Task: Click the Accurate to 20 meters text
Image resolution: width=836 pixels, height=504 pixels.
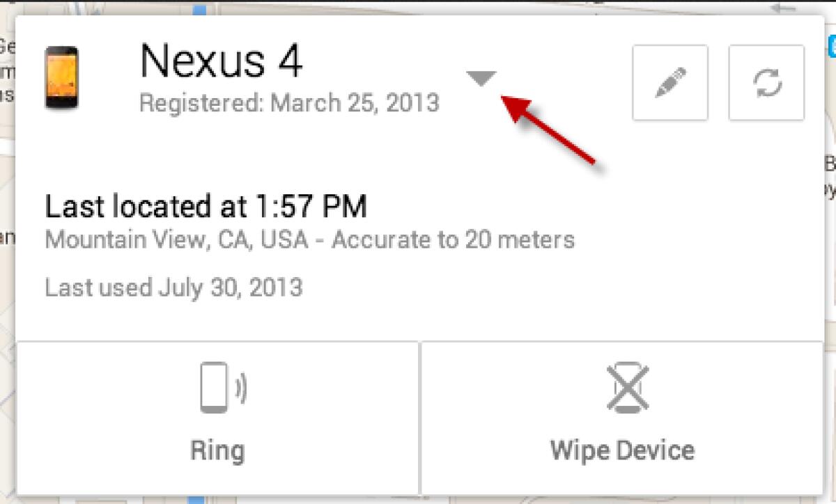Action: tap(453, 241)
